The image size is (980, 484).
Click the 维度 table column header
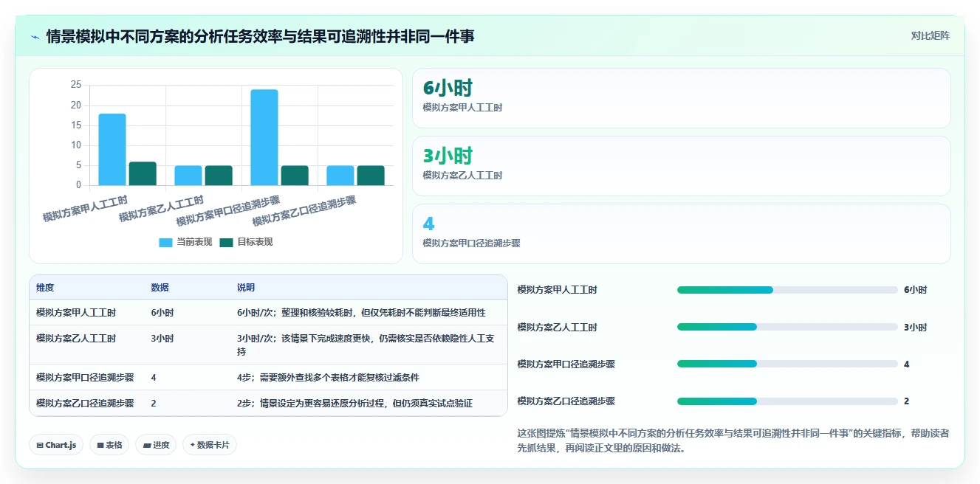[45, 288]
